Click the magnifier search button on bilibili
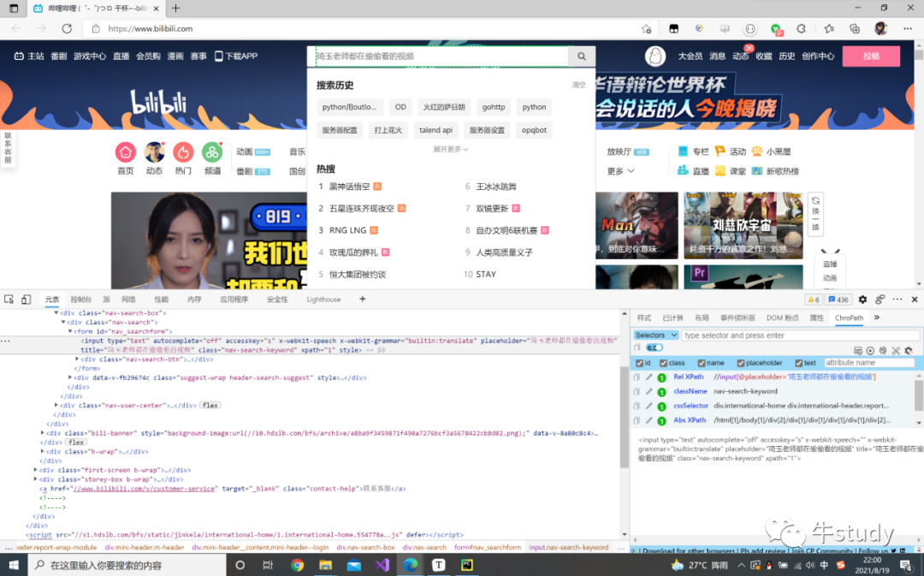924x576 pixels. pos(581,56)
